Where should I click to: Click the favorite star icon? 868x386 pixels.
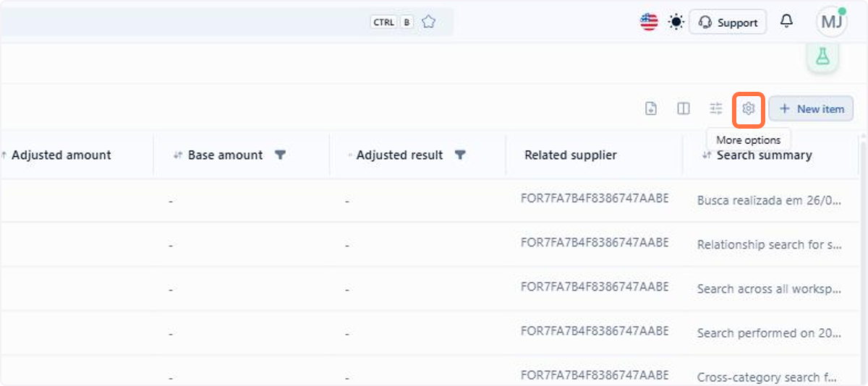coord(428,22)
